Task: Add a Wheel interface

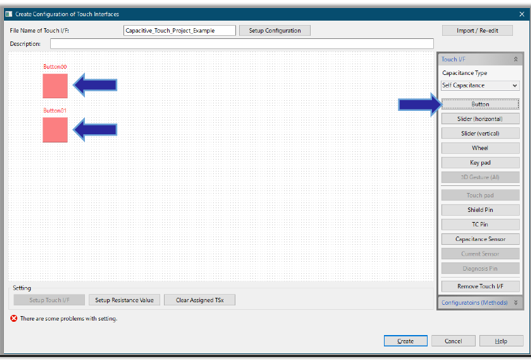Action: [480, 148]
